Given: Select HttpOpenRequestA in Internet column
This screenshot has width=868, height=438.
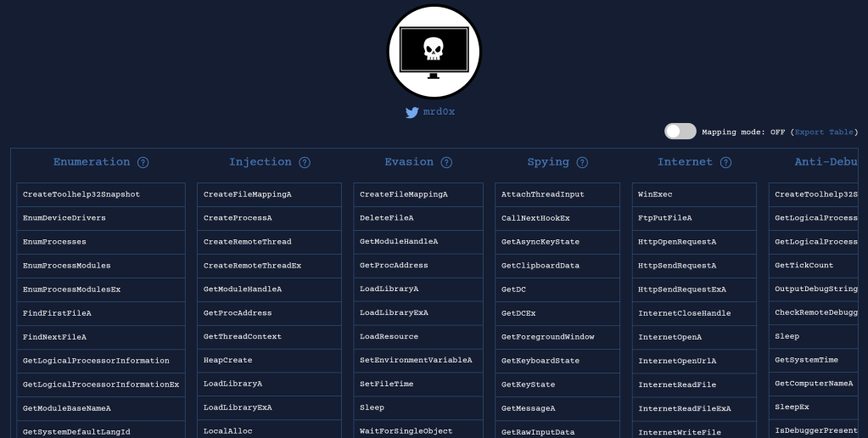Looking at the screenshot, I should coord(677,242).
